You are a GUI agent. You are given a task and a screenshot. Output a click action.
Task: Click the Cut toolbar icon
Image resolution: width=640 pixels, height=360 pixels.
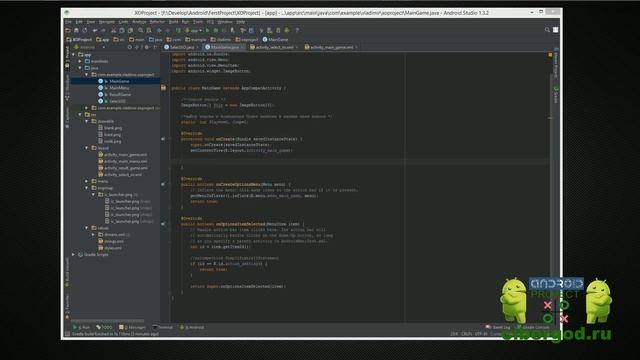[x=113, y=30]
